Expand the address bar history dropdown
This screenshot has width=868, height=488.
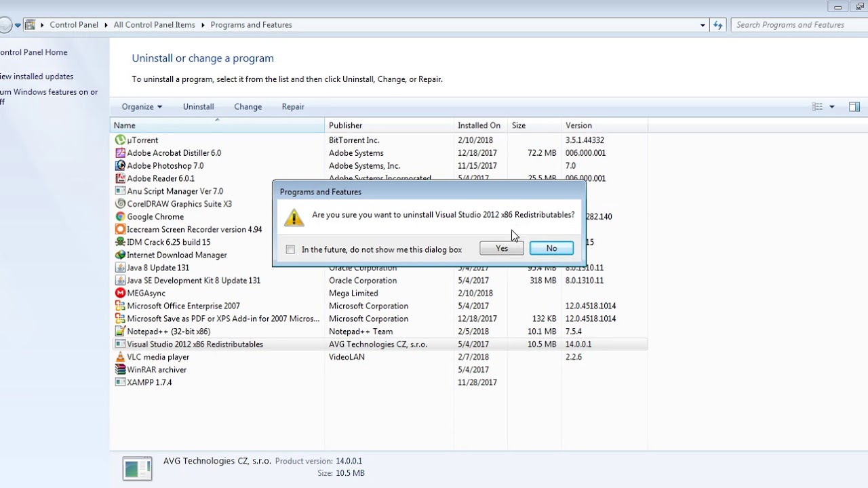click(x=703, y=25)
